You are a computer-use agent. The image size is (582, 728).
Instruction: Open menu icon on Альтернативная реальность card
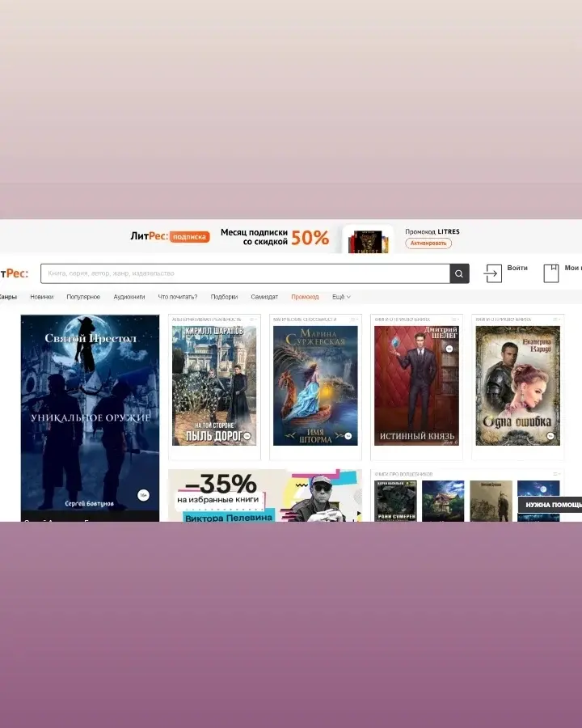click(253, 320)
